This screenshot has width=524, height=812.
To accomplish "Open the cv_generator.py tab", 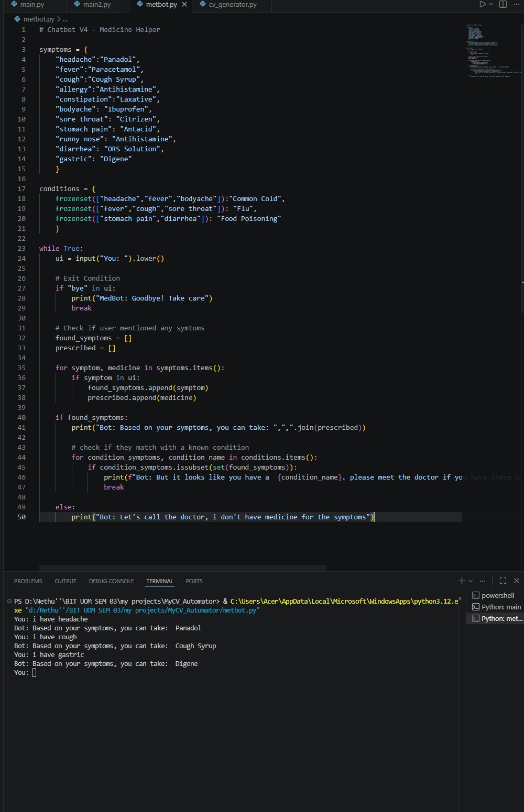I will click(x=233, y=4).
